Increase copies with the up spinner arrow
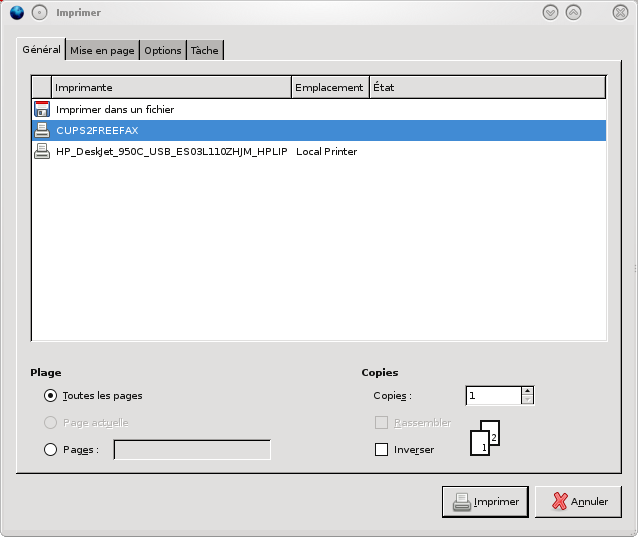 click(527, 391)
